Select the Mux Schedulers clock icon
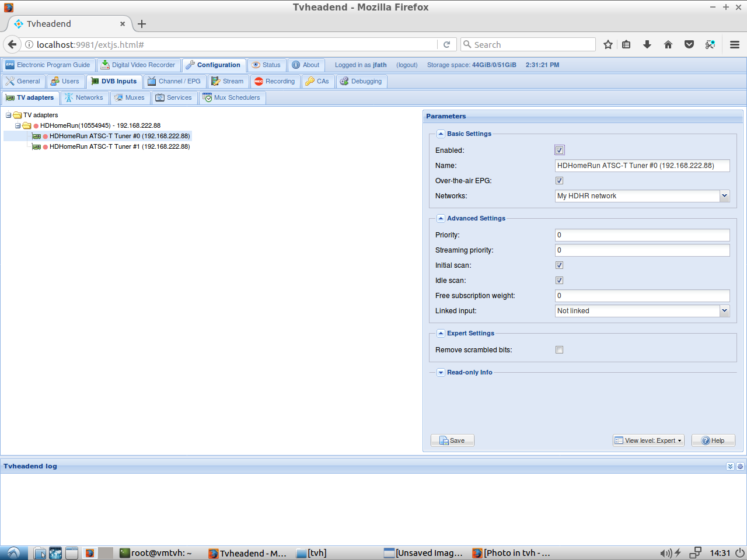The width and height of the screenshot is (747, 560). pyautogui.click(x=208, y=97)
